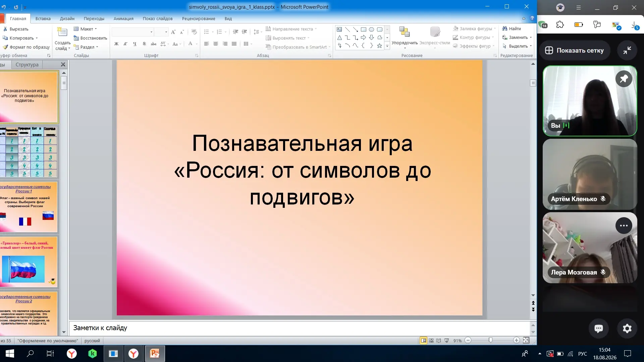
Task: Open options on Лера Мозговая's tile
Action: (x=624, y=226)
